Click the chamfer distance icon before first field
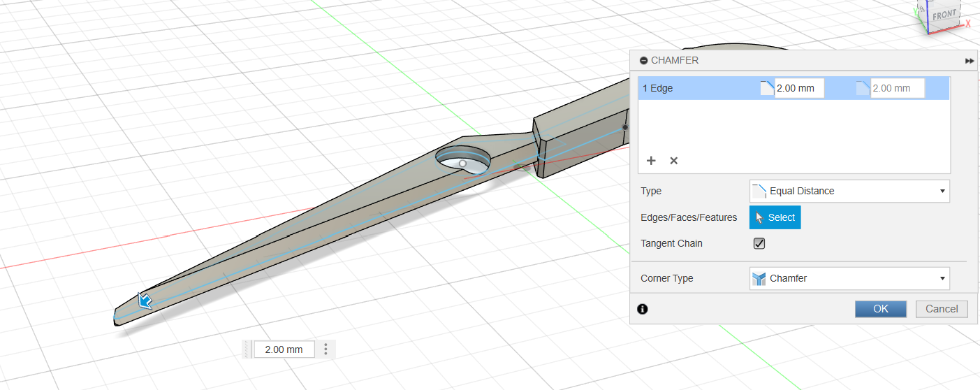 pos(767,88)
